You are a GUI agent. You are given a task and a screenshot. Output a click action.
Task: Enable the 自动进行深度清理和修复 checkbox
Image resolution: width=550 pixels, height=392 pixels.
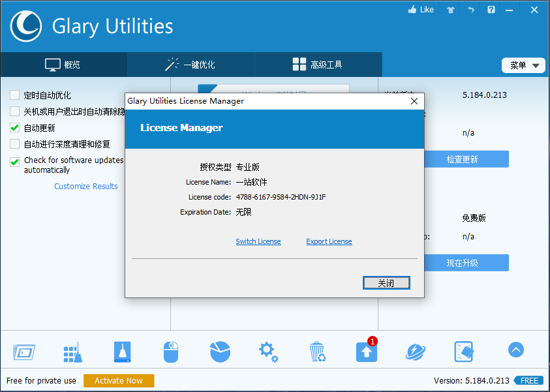(x=15, y=143)
